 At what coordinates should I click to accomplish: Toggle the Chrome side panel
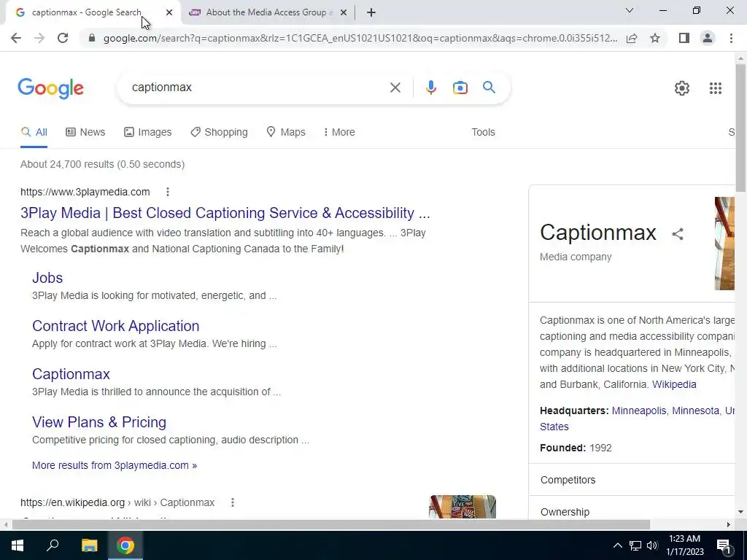coord(684,38)
